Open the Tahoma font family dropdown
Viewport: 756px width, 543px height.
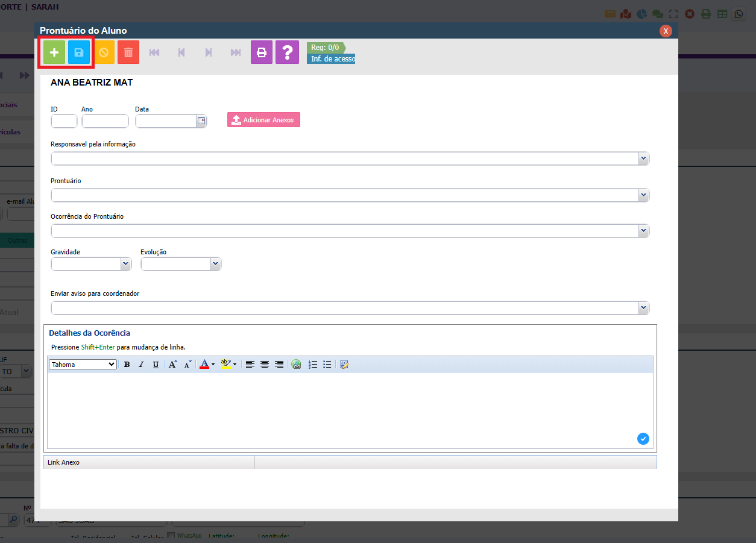click(x=83, y=365)
